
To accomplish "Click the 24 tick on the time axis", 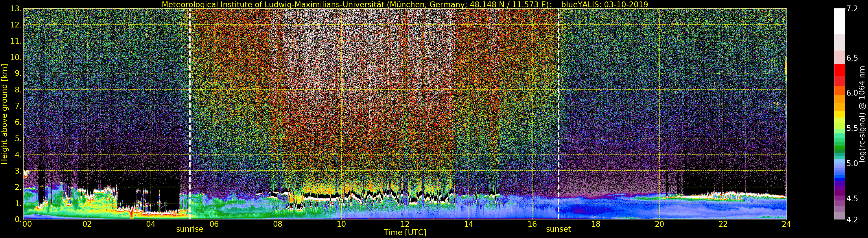I will pos(786,224).
